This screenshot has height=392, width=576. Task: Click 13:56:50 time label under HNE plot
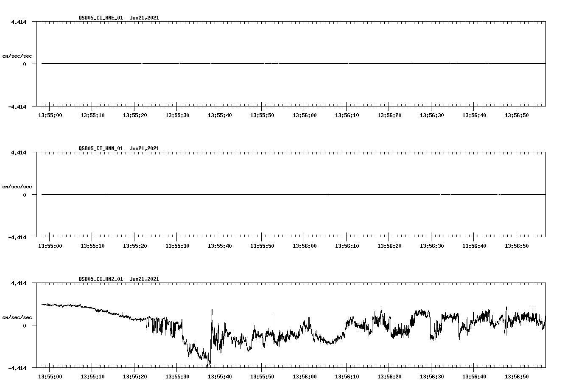tap(517, 115)
